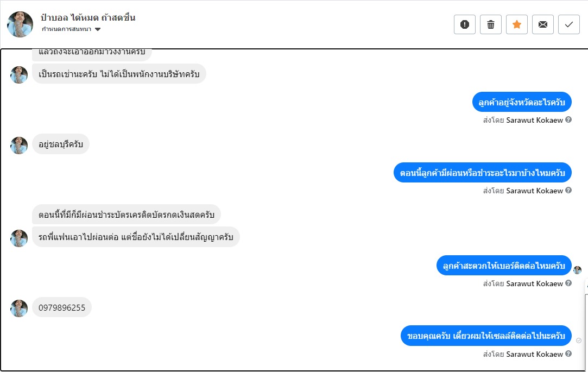Delete conversation with the trash icon
This screenshot has height=372, width=588.
491,24
